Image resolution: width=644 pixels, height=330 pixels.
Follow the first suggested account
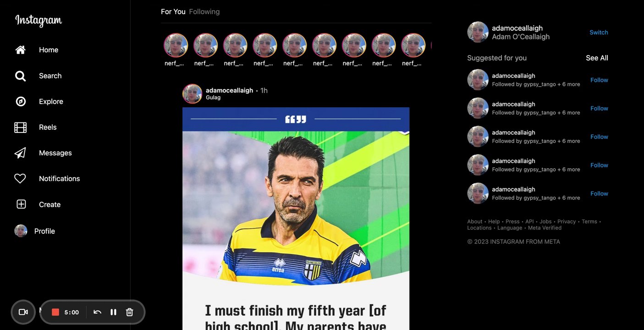599,80
